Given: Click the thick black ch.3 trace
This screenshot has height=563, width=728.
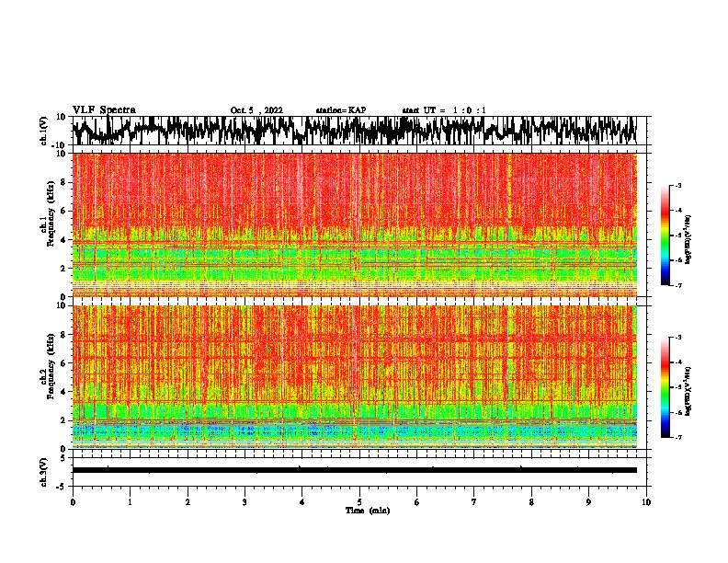Looking at the screenshot, I should [355, 470].
